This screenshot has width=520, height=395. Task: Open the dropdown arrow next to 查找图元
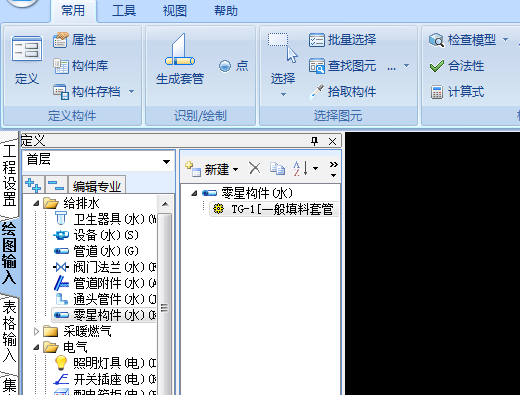(x=406, y=66)
